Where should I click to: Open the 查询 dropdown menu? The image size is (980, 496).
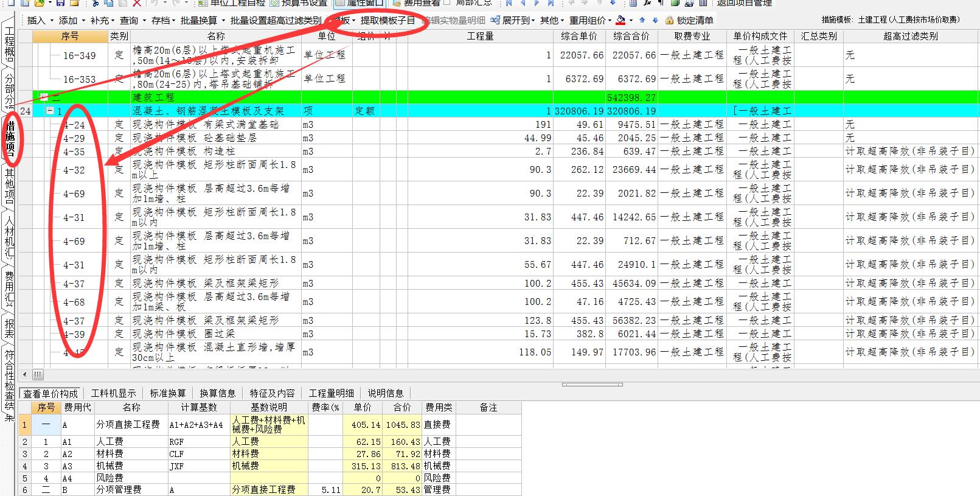click(x=133, y=20)
